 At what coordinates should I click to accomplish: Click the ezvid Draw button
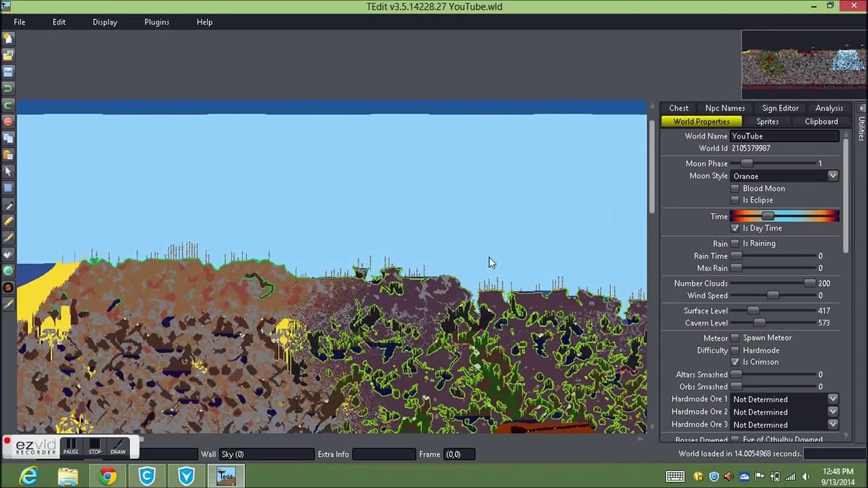click(118, 447)
